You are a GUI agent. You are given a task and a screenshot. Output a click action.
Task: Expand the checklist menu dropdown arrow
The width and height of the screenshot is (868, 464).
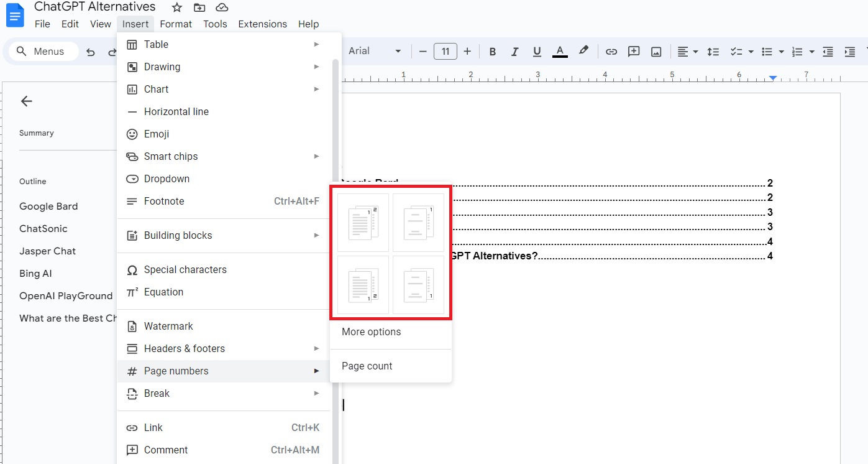coord(751,52)
